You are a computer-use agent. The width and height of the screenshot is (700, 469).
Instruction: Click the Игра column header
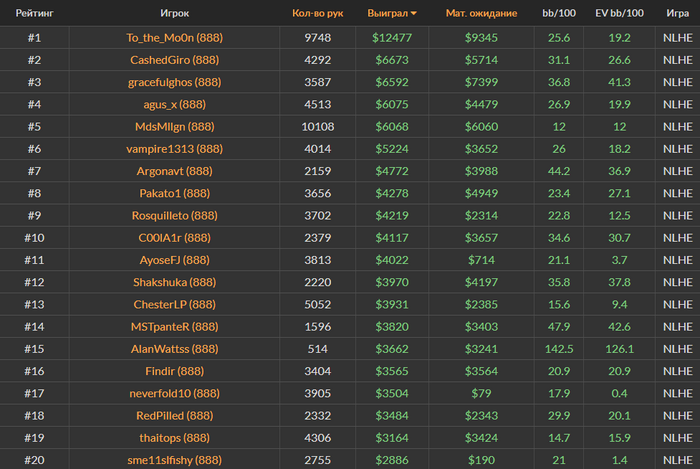pyautogui.click(x=677, y=14)
